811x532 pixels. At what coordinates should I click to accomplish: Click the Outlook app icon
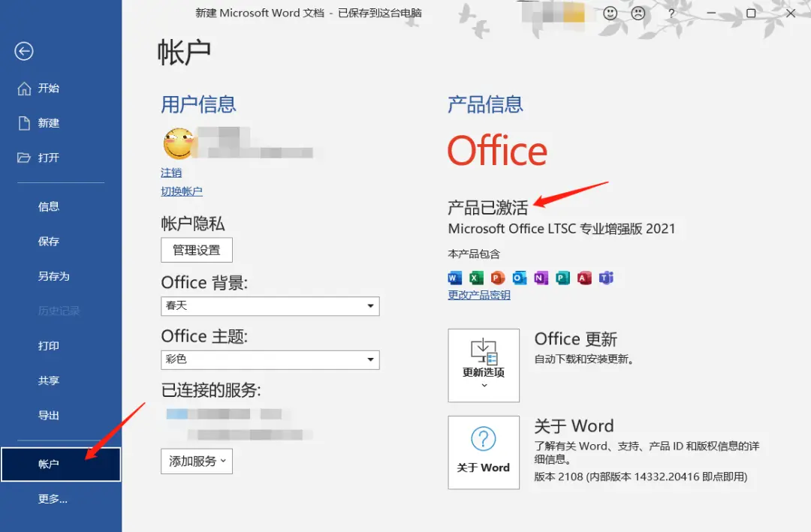pos(520,278)
